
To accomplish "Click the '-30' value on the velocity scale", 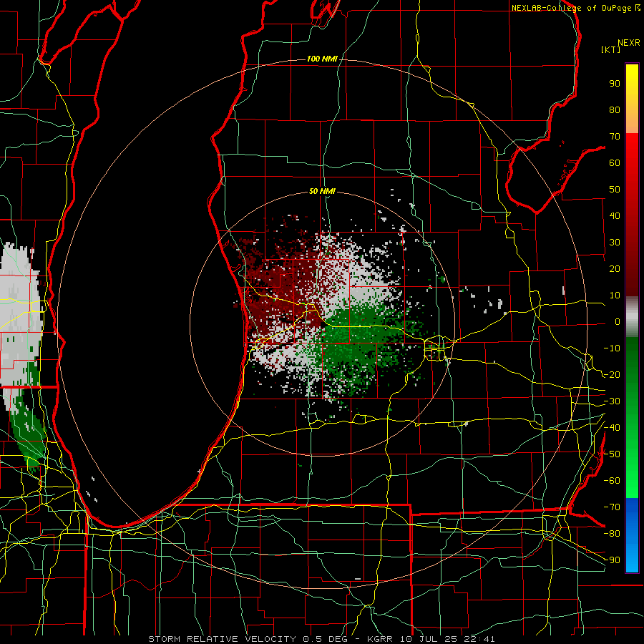I will pyautogui.click(x=612, y=401).
